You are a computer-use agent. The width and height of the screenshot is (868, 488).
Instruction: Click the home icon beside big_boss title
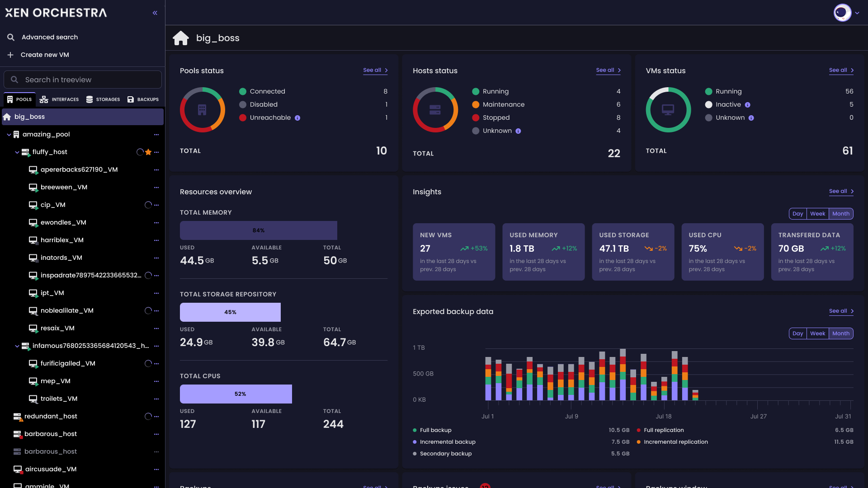[181, 38]
